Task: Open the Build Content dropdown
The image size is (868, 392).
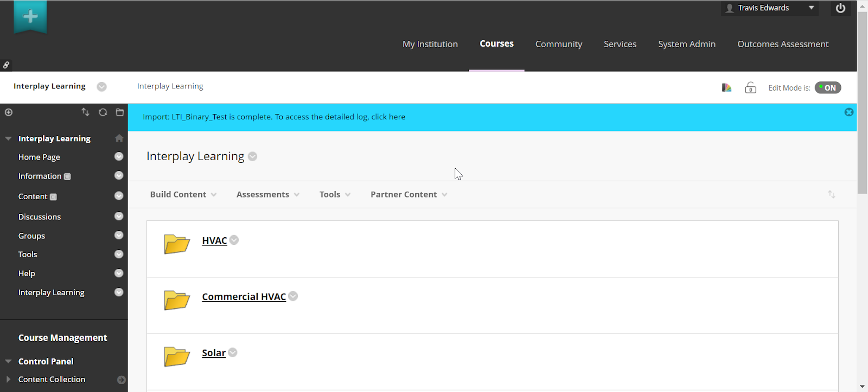Action: [x=183, y=194]
